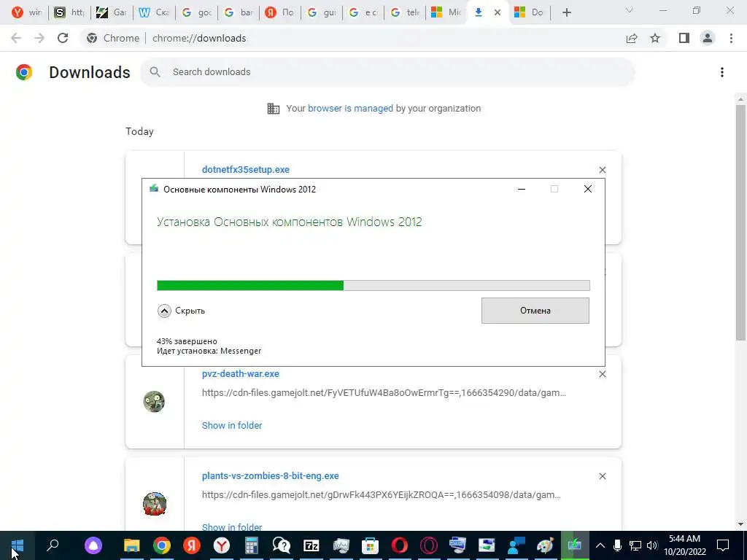Close the active Downloads tab
Image resolution: width=747 pixels, height=560 pixels.
click(x=498, y=12)
